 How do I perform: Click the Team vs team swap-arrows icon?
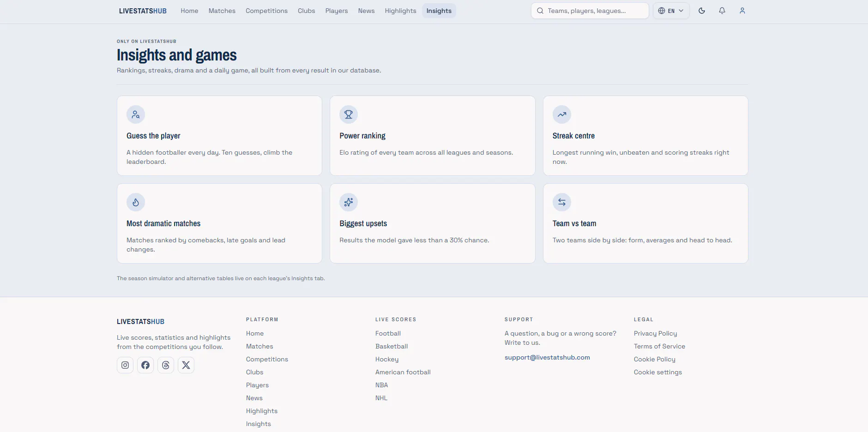[x=562, y=202]
